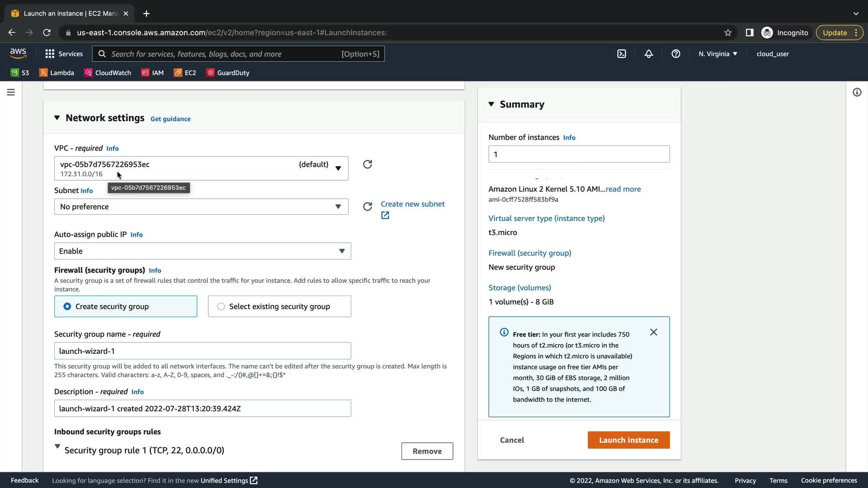Open AWS CloudShell icon in top bar
868x488 pixels.
click(x=622, y=54)
